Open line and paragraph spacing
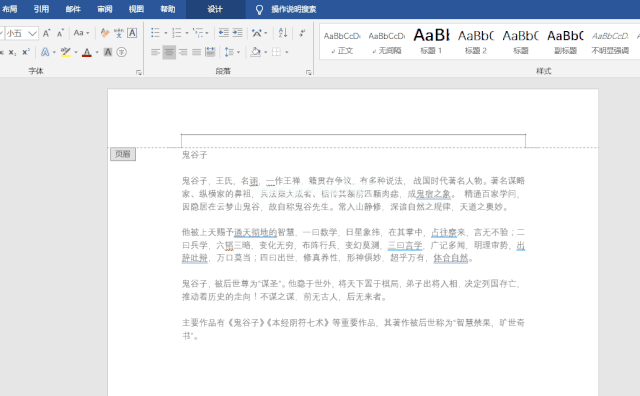 pyautogui.click(x=229, y=52)
